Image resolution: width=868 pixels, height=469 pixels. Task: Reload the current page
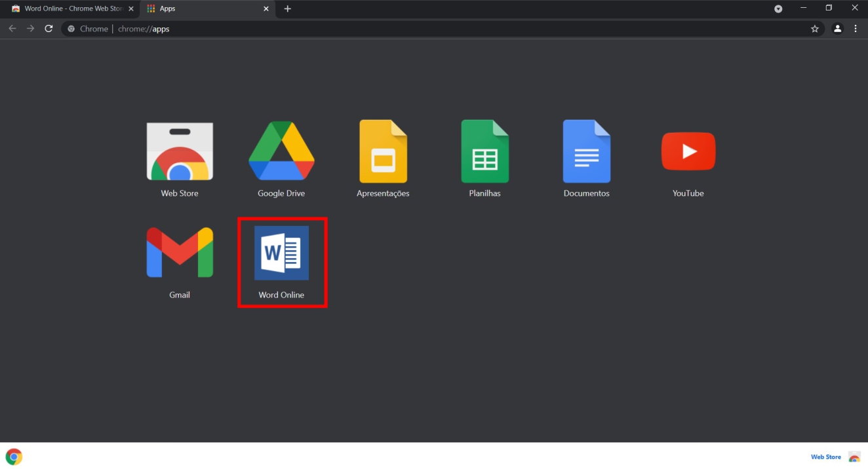point(49,29)
